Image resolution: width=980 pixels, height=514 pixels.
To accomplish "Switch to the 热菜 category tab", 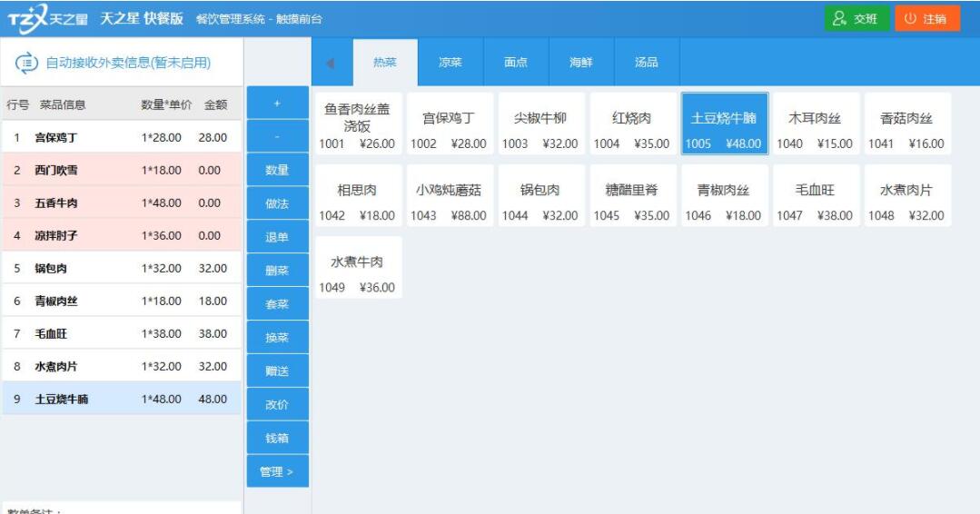I will tap(385, 63).
